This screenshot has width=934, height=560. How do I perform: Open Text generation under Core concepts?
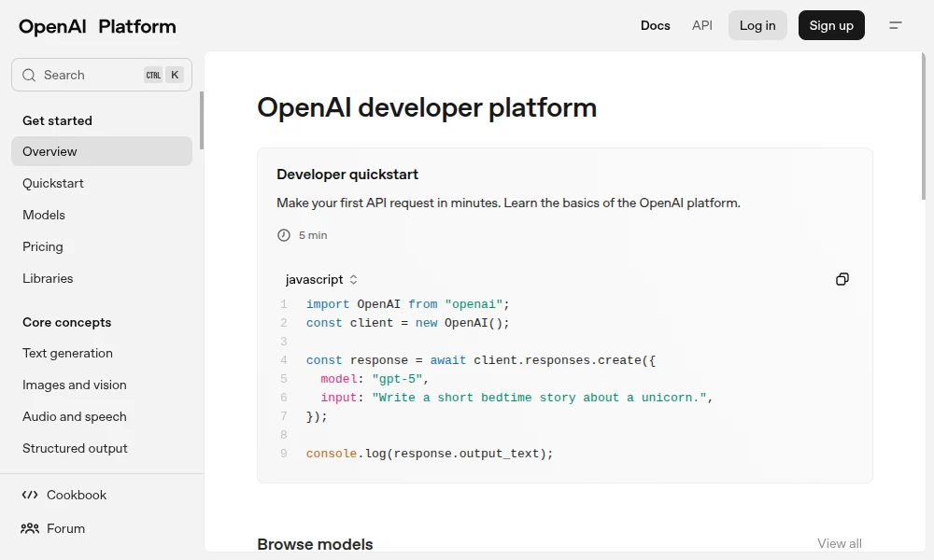[67, 353]
